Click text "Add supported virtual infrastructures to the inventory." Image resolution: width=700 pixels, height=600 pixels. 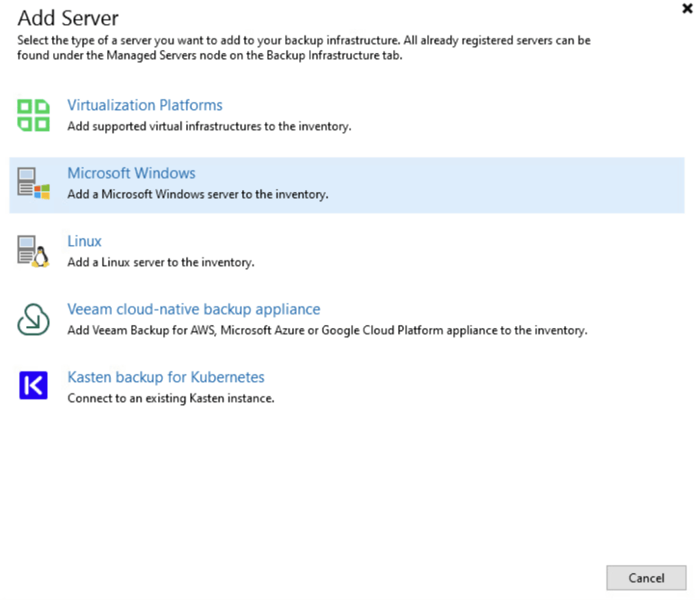pyautogui.click(x=209, y=127)
